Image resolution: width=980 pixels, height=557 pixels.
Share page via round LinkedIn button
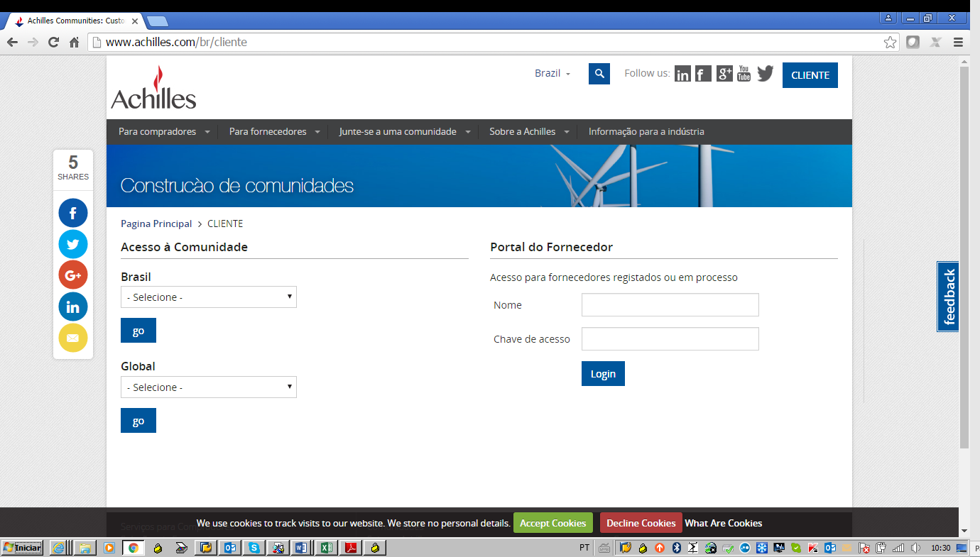(x=73, y=307)
